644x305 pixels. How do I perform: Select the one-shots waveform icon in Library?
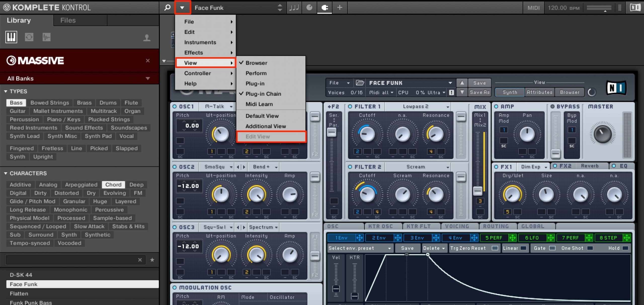(x=47, y=37)
